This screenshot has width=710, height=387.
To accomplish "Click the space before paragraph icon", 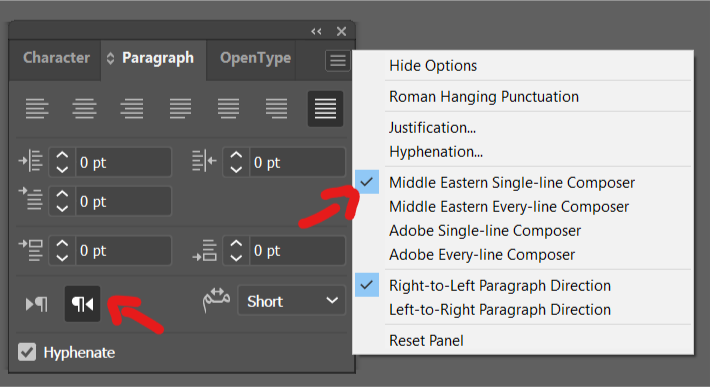I will tap(30, 250).
